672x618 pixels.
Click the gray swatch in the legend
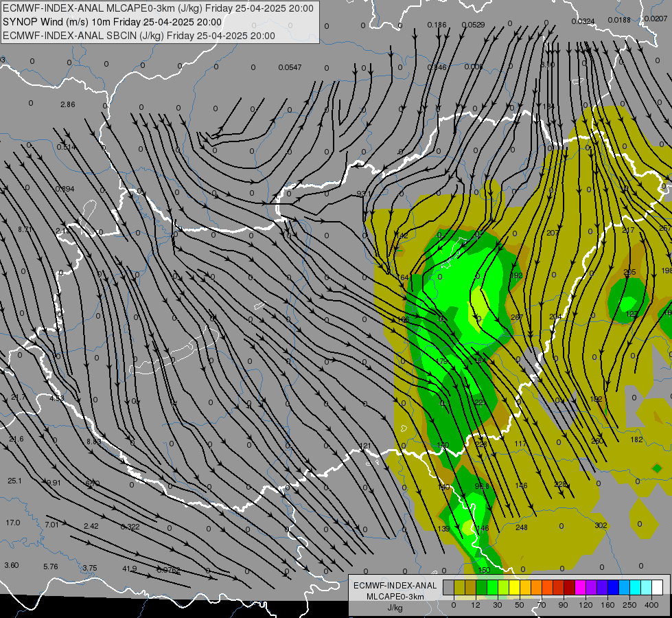tap(448, 588)
